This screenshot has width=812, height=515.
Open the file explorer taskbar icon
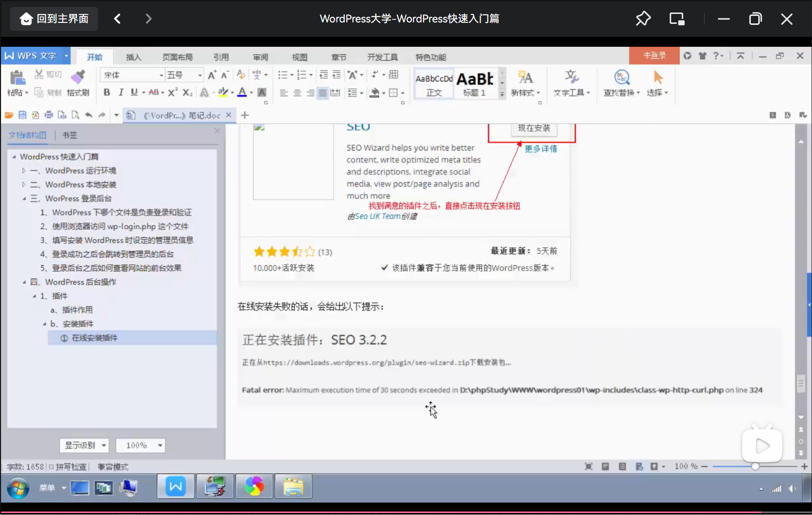294,487
